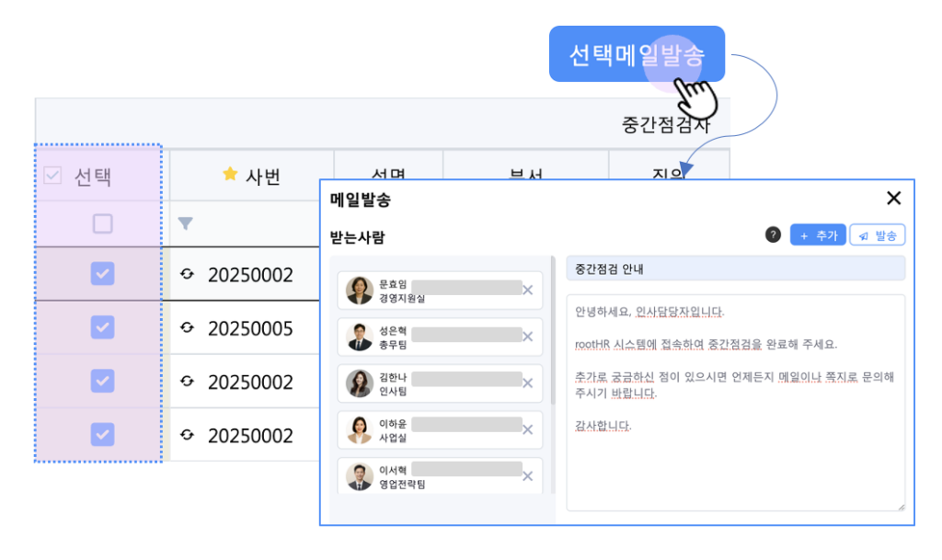Uncheck the checkbox for row 20250005

point(102,327)
